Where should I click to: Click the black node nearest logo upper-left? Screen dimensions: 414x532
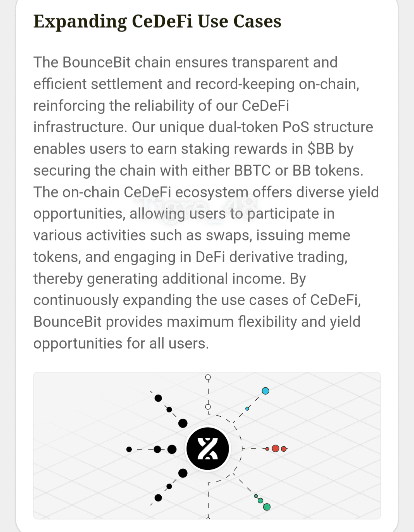point(183,423)
